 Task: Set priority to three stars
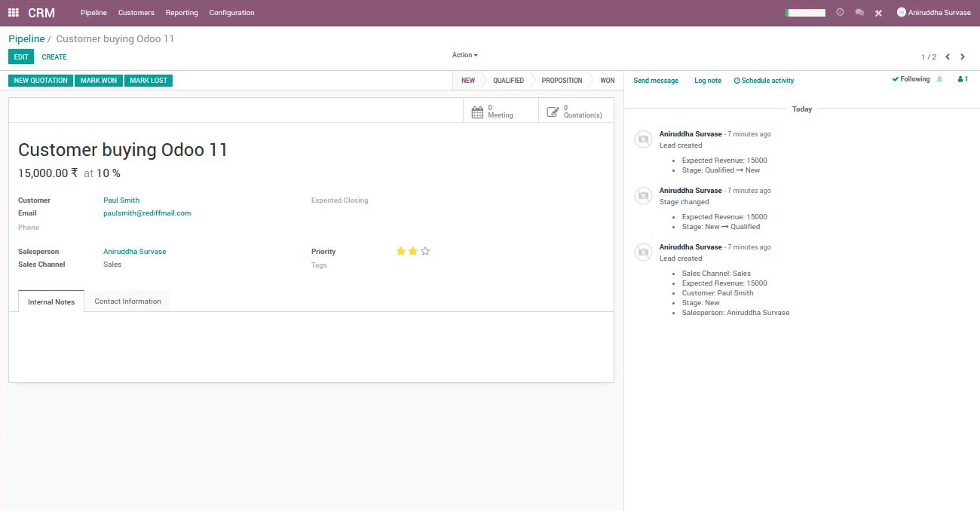click(425, 251)
